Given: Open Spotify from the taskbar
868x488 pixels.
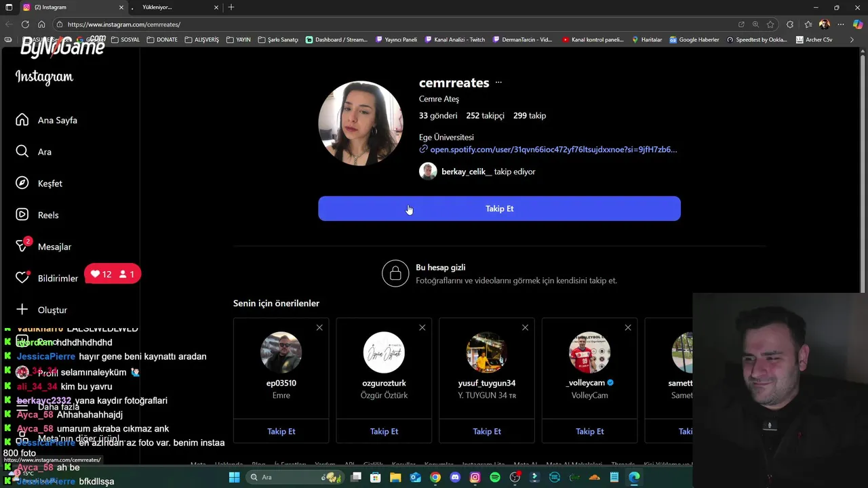Looking at the screenshot, I should coord(495,477).
